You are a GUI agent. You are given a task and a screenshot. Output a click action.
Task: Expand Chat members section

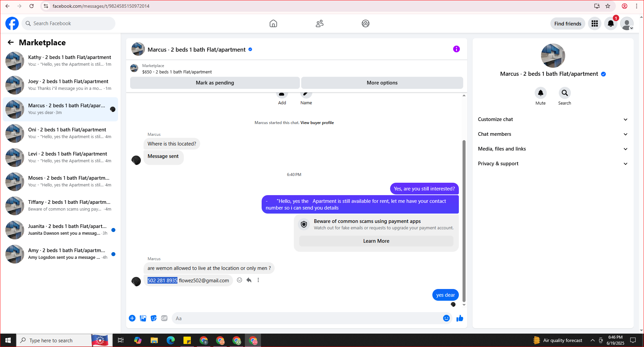pyautogui.click(x=553, y=134)
